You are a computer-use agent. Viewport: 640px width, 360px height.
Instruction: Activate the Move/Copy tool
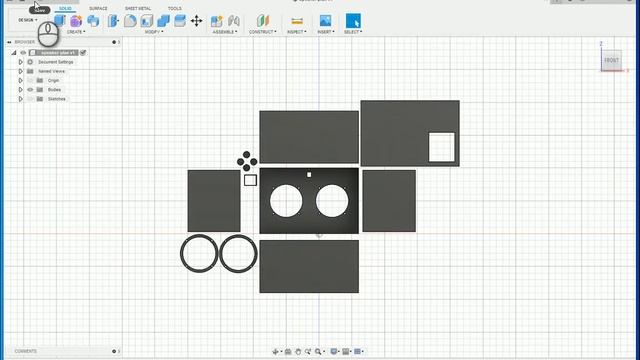click(196, 20)
